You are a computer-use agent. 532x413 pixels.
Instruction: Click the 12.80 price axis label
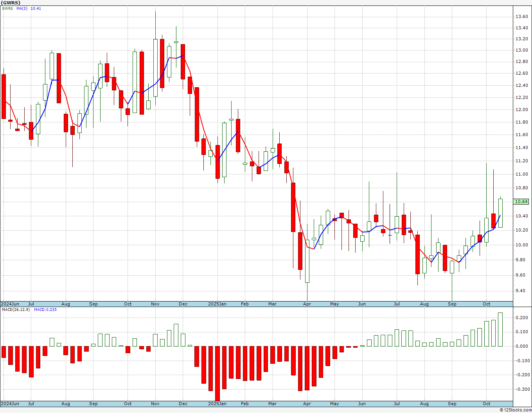[522, 62]
